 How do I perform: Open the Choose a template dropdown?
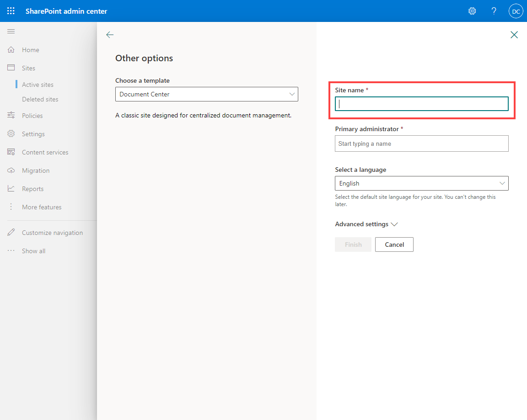pos(207,94)
